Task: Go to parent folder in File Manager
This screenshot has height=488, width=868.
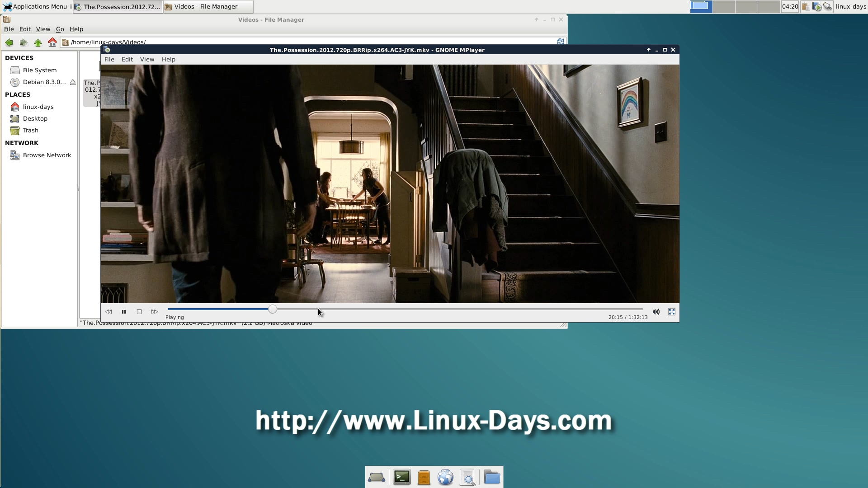Action: click(x=38, y=42)
